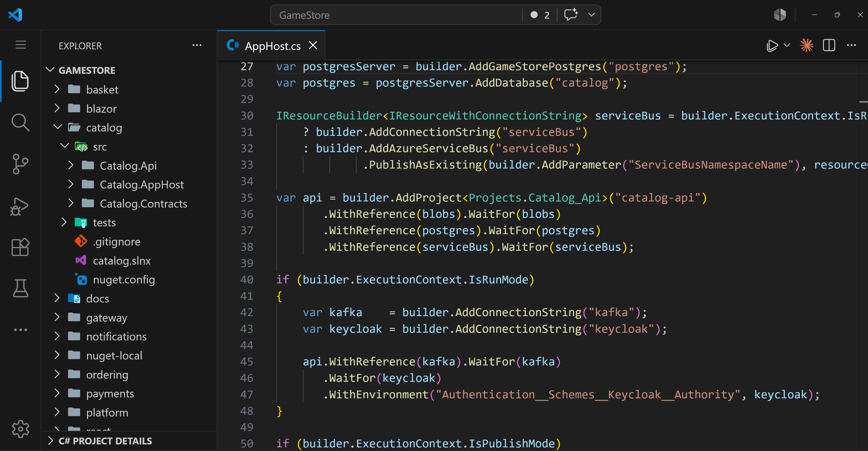Click line number 40 in gutter
Screen dimensions: 868x451
pos(247,280)
